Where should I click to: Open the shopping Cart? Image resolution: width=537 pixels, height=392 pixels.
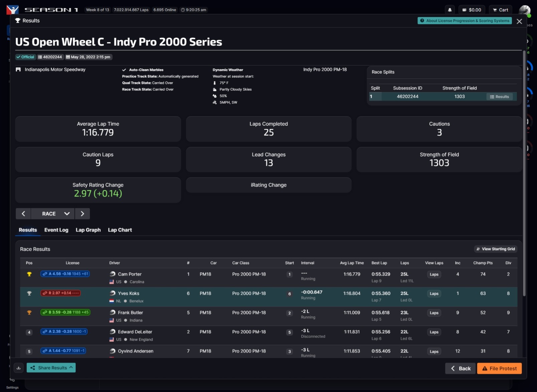[500, 10]
